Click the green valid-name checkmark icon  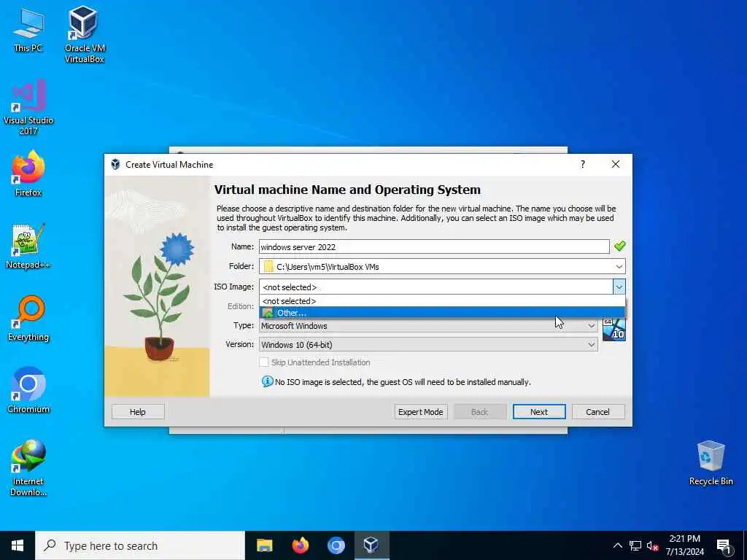[x=619, y=246]
